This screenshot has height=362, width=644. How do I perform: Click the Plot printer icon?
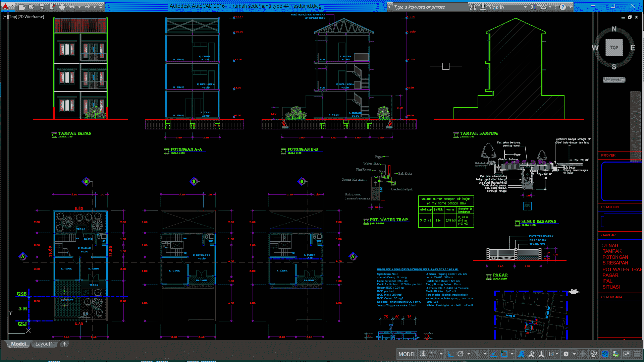[x=62, y=7]
